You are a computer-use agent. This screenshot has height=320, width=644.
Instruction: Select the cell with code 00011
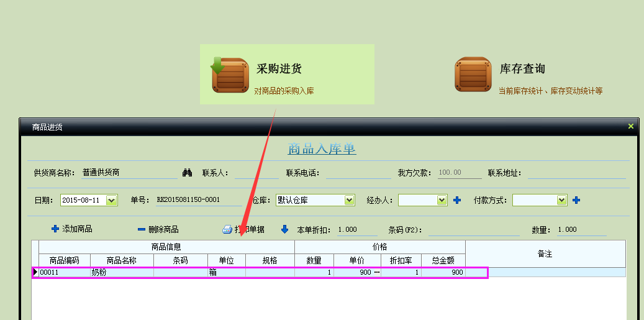(x=65, y=272)
